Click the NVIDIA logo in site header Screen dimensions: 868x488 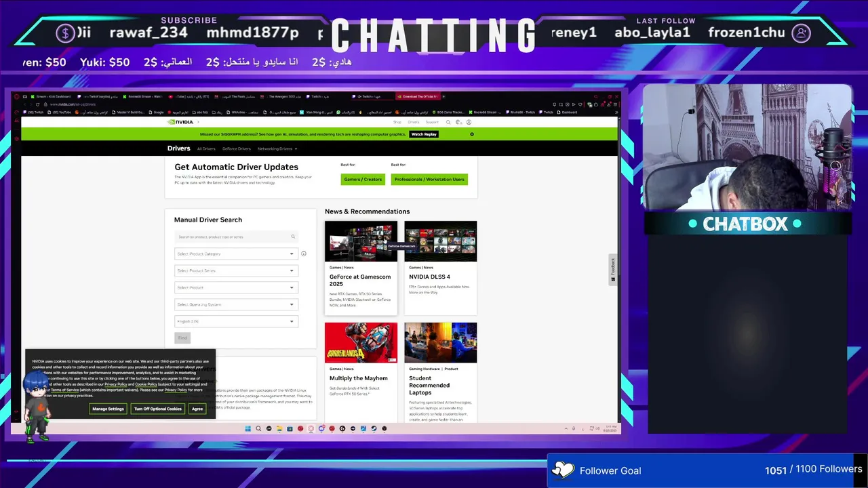(180, 122)
